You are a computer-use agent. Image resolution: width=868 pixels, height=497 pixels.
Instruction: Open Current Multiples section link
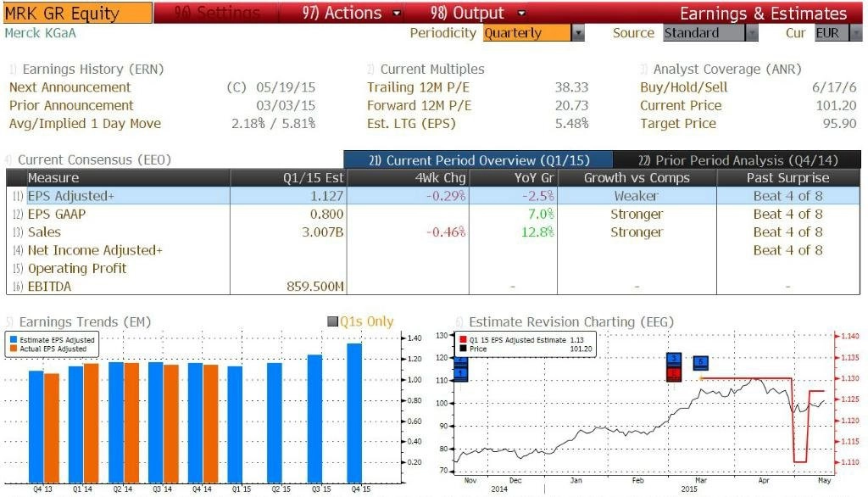click(x=431, y=70)
